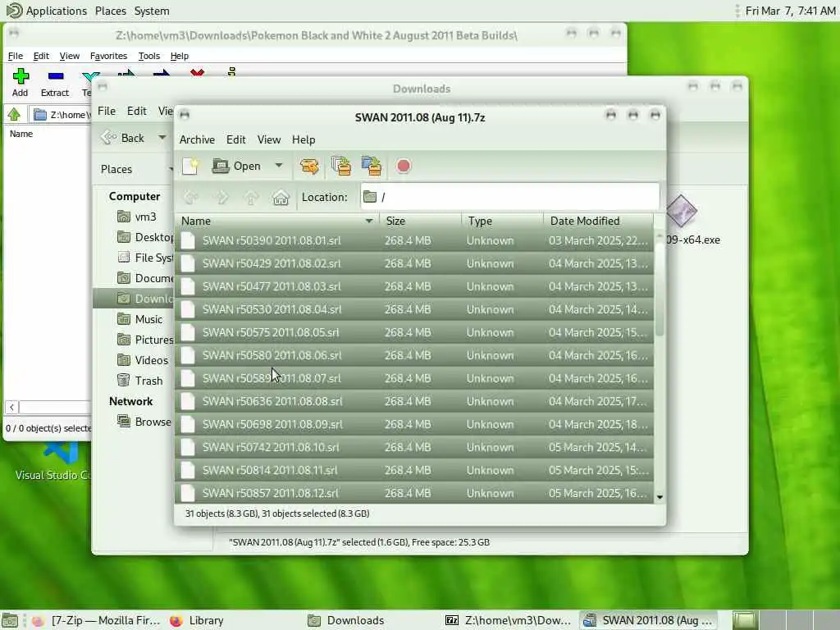Open the Archive menu
This screenshot has height=630, width=840.
(197, 139)
